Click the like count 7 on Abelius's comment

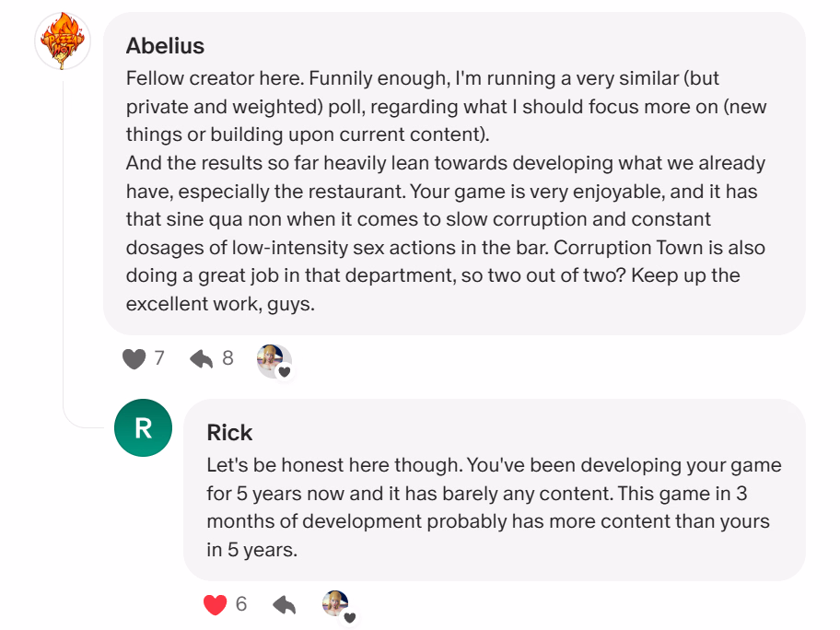click(159, 358)
